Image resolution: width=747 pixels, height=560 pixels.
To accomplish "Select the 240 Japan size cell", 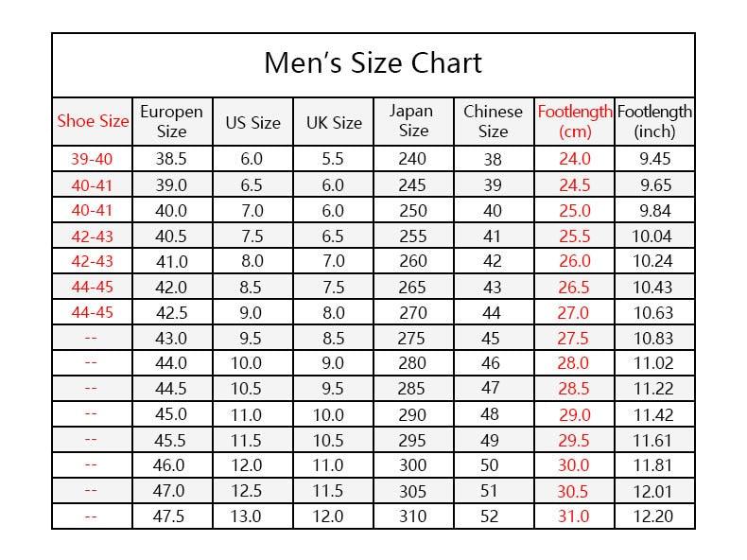I will (x=413, y=159).
